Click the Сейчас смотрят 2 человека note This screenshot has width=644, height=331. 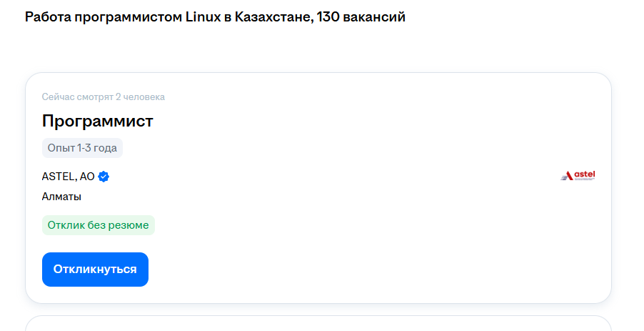click(x=103, y=97)
